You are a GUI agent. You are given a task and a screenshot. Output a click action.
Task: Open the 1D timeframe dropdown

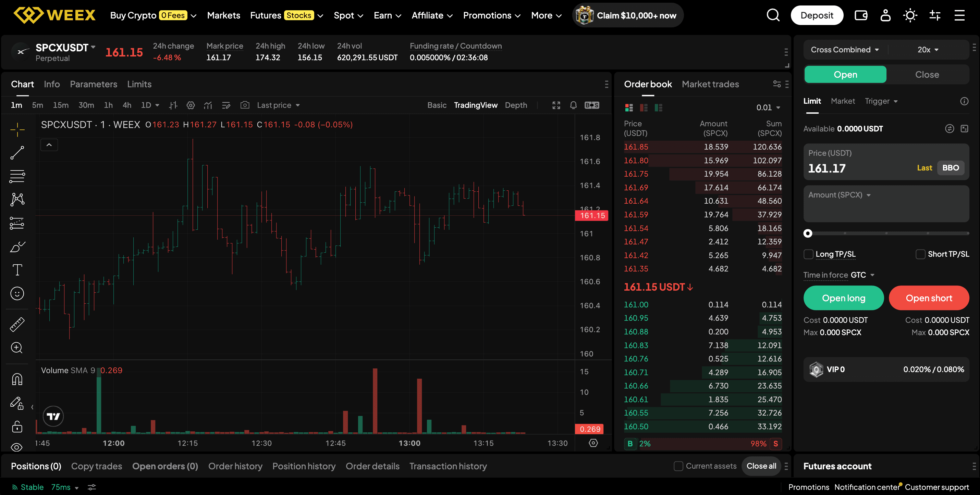click(x=150, y=105)
